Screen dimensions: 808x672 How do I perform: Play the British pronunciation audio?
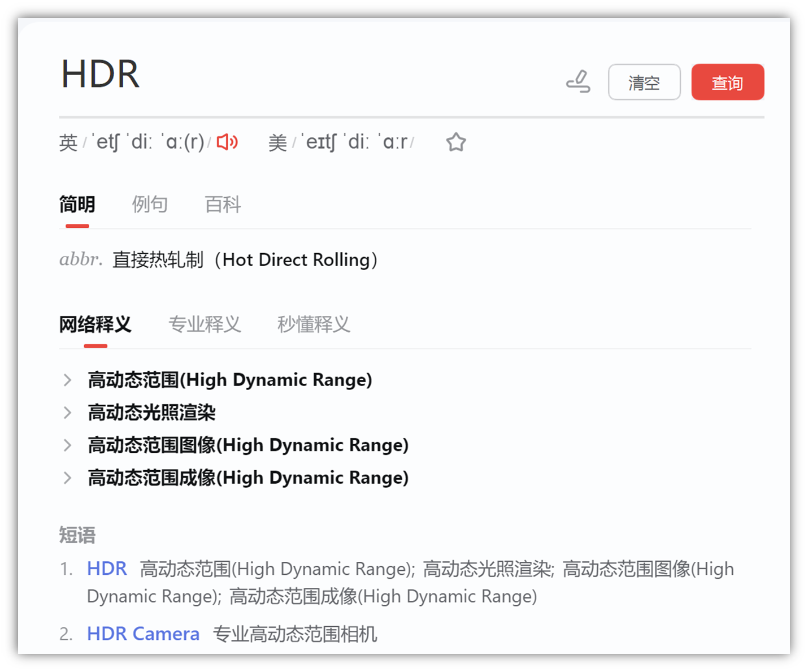tap(227, 142)
